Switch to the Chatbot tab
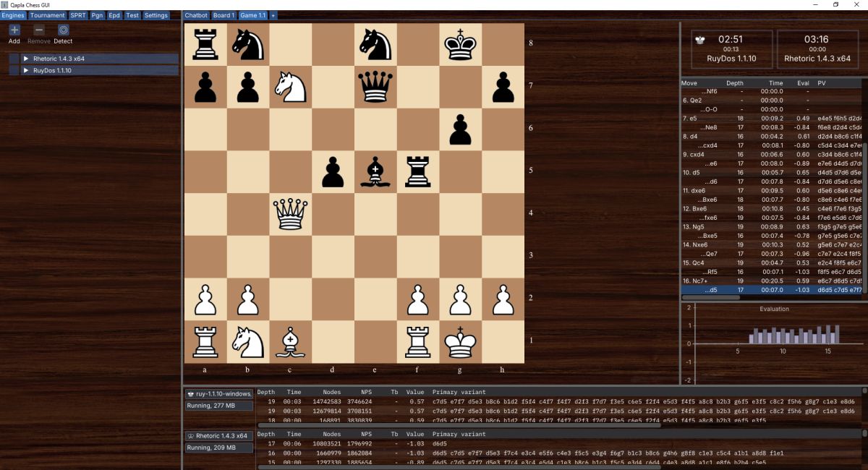The width and height of the screenshot is (868, 470). coord(196,15)
